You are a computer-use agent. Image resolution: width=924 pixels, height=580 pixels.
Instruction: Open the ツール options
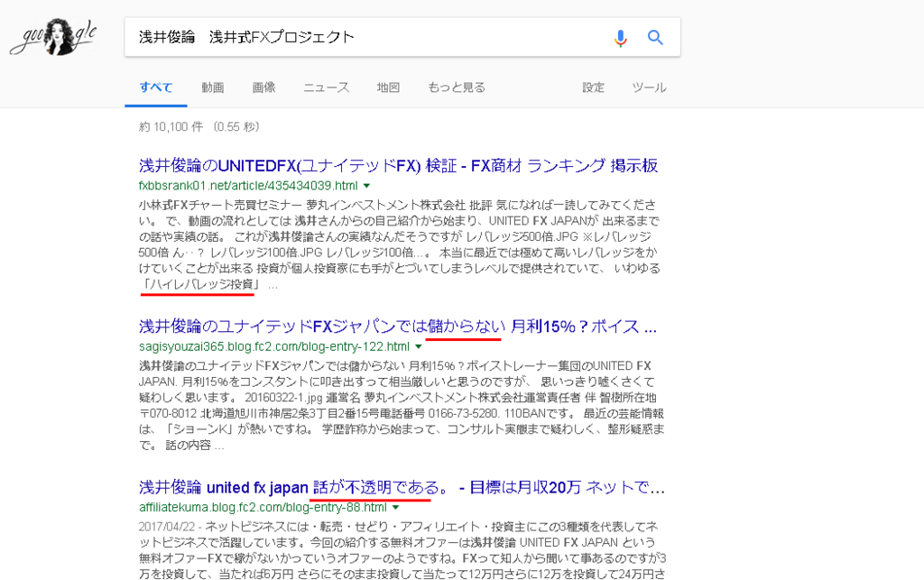649,87
